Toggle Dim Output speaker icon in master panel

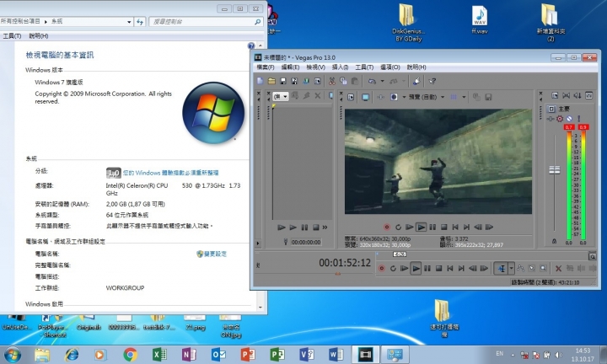577,95
